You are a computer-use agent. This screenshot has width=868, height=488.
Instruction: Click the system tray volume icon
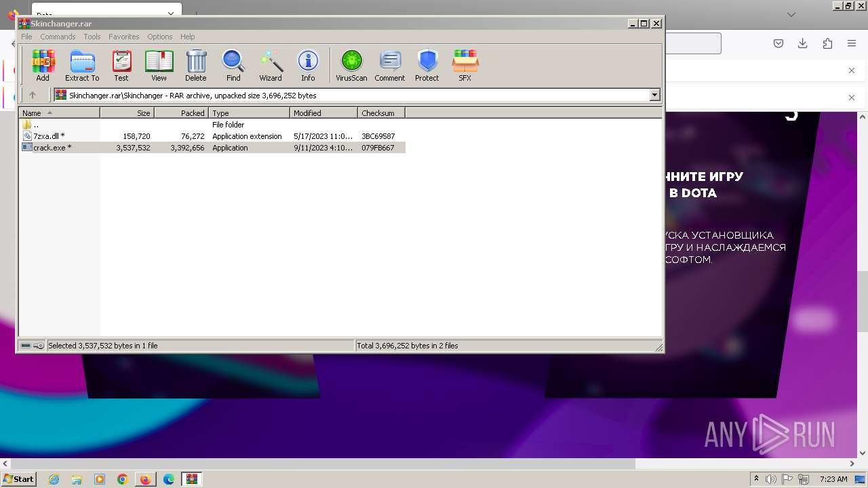tap(771, 479)
